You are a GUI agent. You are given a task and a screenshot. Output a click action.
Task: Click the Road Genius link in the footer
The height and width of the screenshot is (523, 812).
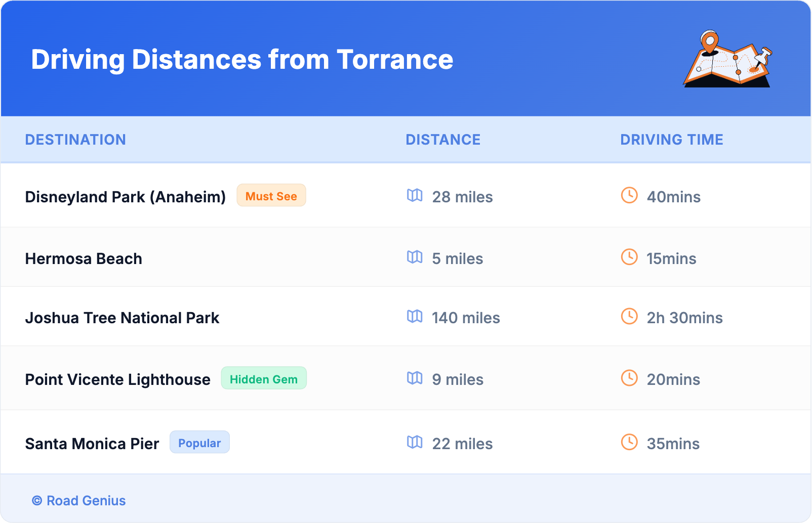(85, 501)
